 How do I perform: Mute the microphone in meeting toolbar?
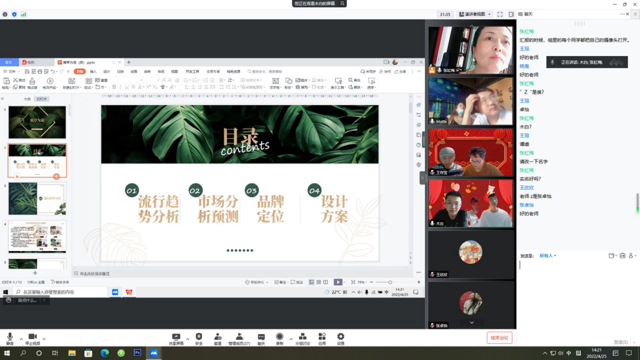tap(10, 338)
